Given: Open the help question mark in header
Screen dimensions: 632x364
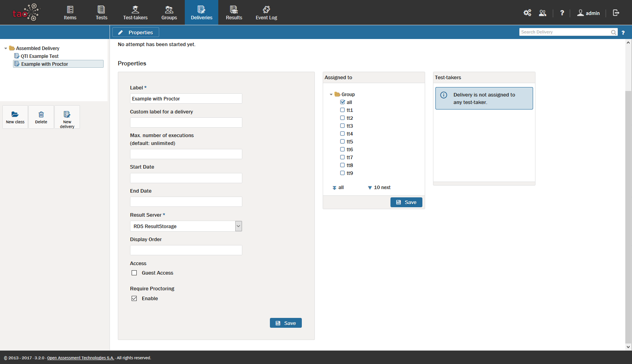Looking at the screenshot, I should coord(562,13).
